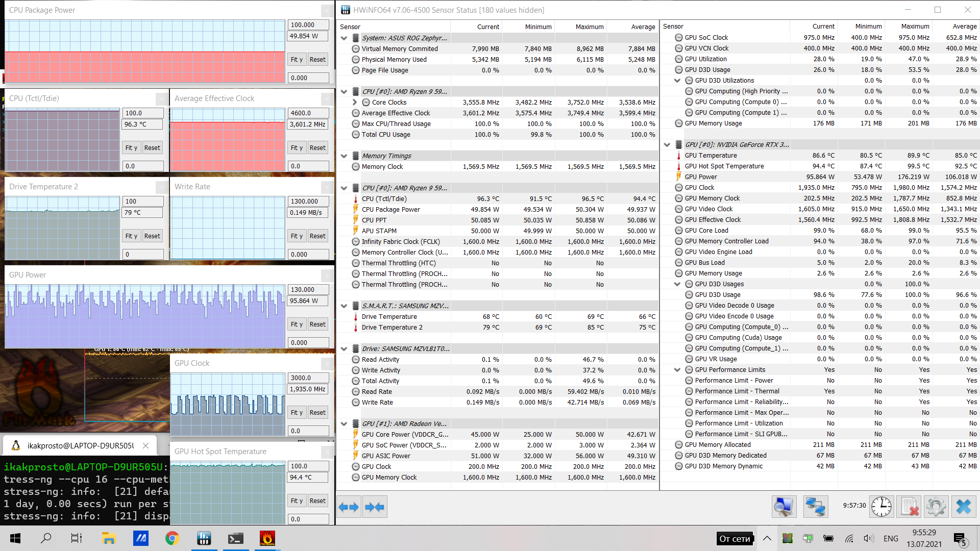Click the blue X close sensors icon
The height and width of the screenshot is (551, 980).
pos(963,507)
